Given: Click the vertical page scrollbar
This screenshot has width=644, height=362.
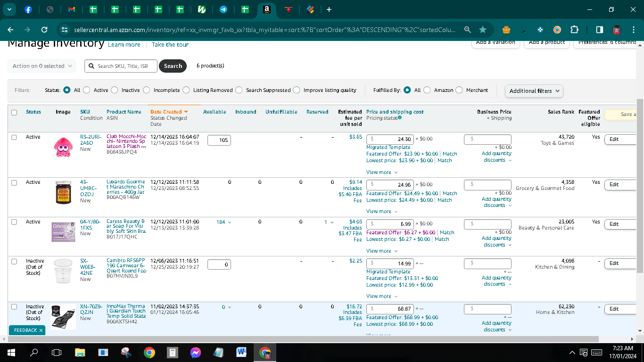Looking at the screenshot, I should (640, 186).
